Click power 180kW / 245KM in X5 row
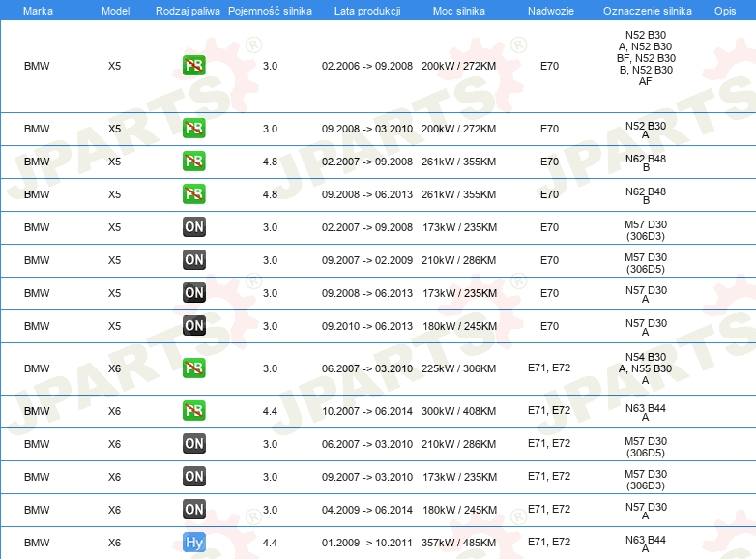 [x=459, y=326]
